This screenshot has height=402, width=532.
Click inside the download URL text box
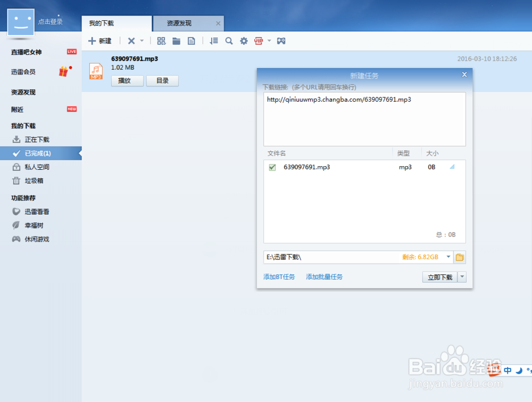(x=364, y=119)
